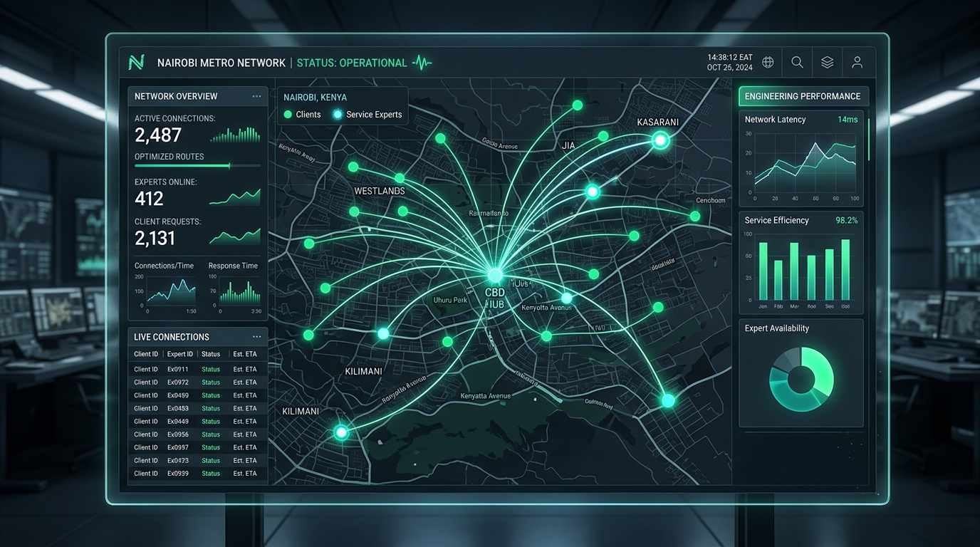
Task: Click the Optimized Routes progress bar
Action: pos(197,166)
